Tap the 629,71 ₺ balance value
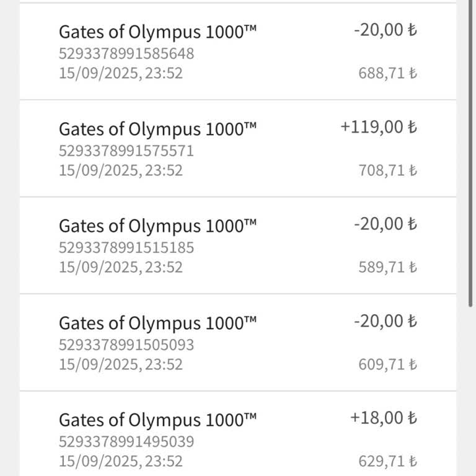This screenshot has height=476, width=476. click(x=387, y=462)
